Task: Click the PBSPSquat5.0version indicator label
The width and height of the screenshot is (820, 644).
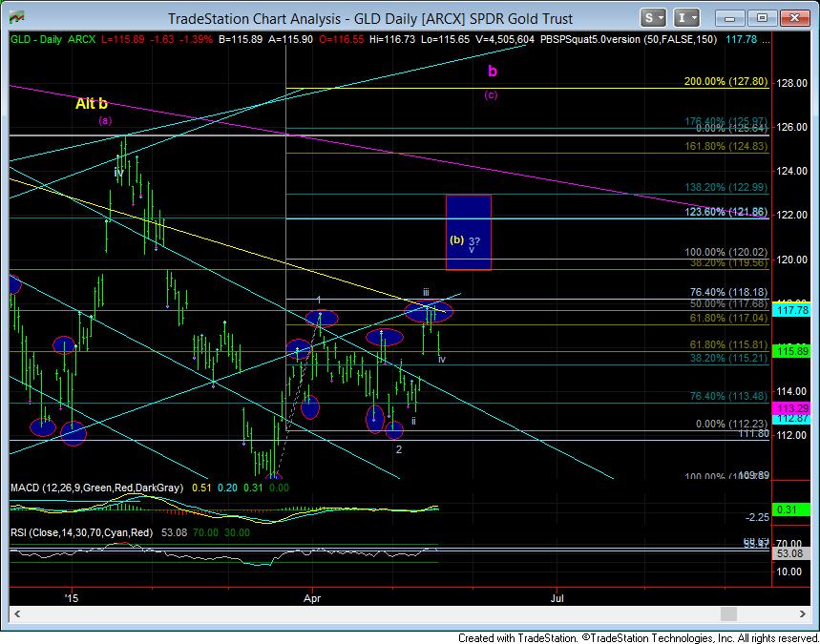Action: tap(590, 39)
